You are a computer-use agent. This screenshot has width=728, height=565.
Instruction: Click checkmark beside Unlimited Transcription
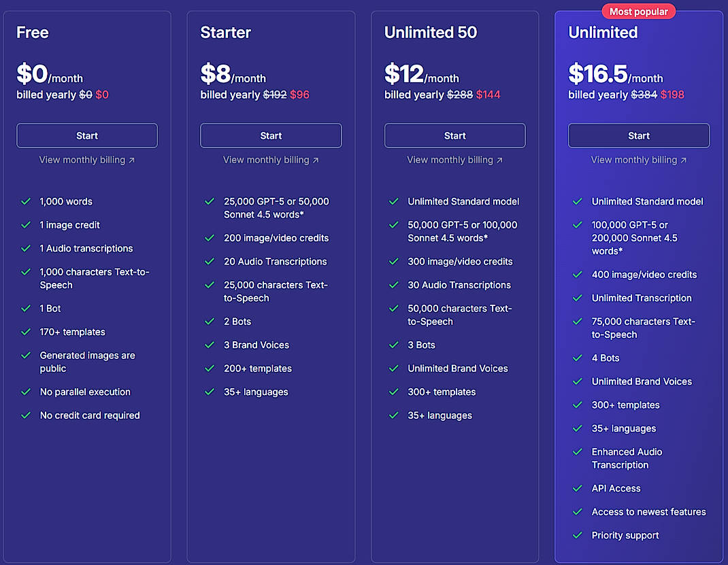(x=578, y=298)
